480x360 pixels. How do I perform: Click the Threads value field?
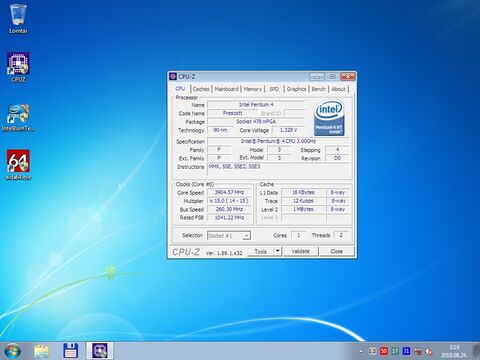coord(341,235)
